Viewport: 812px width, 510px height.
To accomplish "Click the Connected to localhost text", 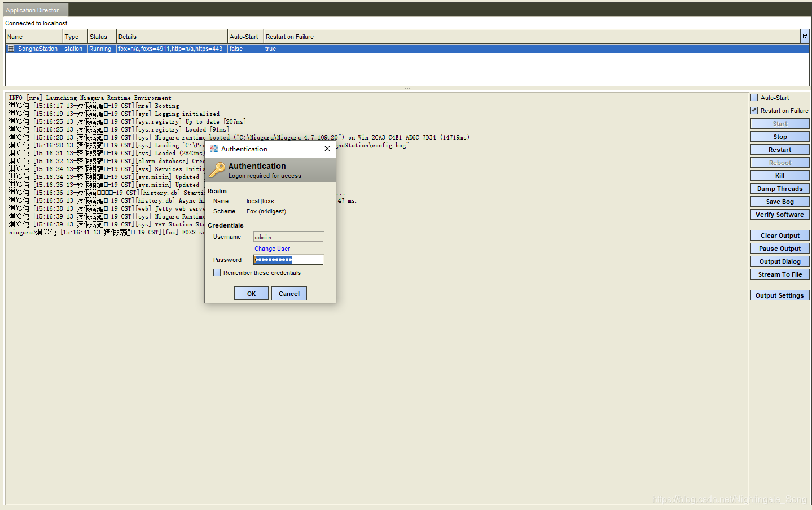I will [x=36, y=23].
